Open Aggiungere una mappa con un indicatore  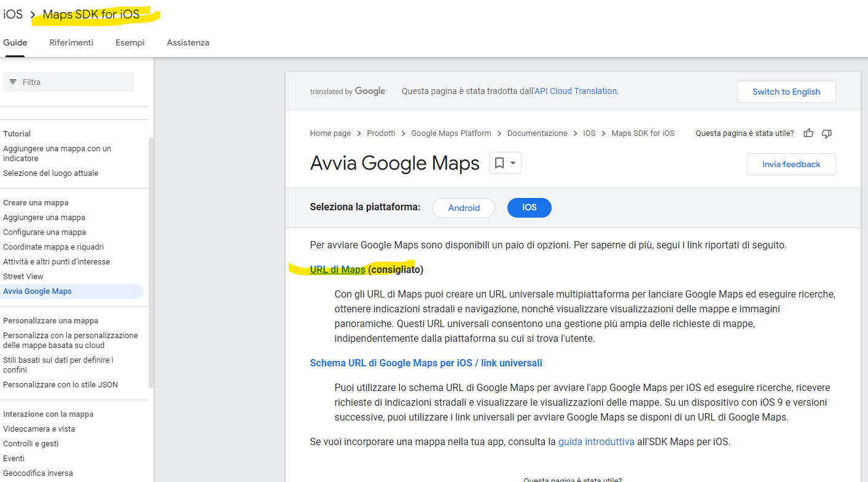point(57,154)
